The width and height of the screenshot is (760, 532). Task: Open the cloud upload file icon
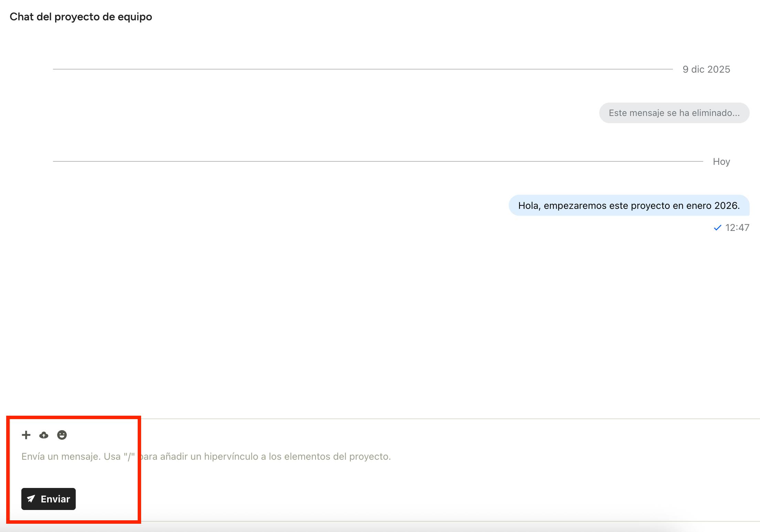[44, 435]
